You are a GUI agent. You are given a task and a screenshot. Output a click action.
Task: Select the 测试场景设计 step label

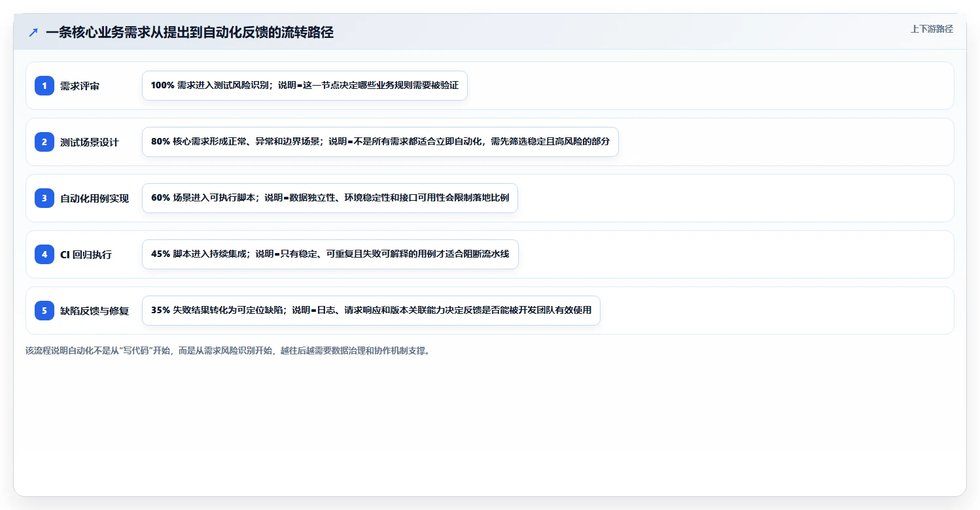pyautogui.click(x=90, y=143)
